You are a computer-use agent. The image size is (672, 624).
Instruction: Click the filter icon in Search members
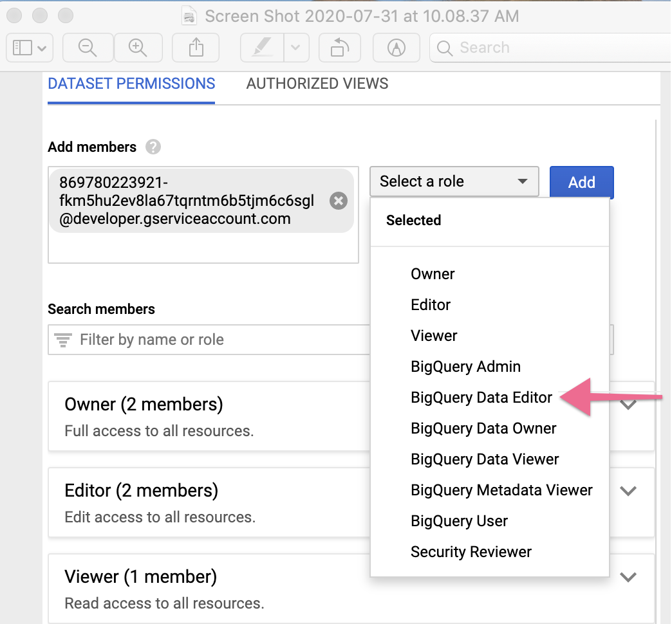pyautogui.click(x=63, y=340)
